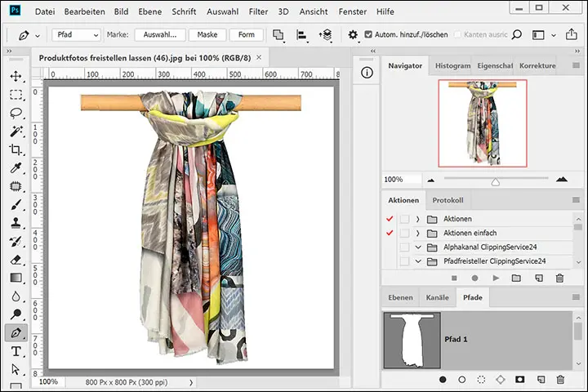This screenshot has width=588, height=392.
Task: Click the Auswahl... button
Action: [160, 35]
